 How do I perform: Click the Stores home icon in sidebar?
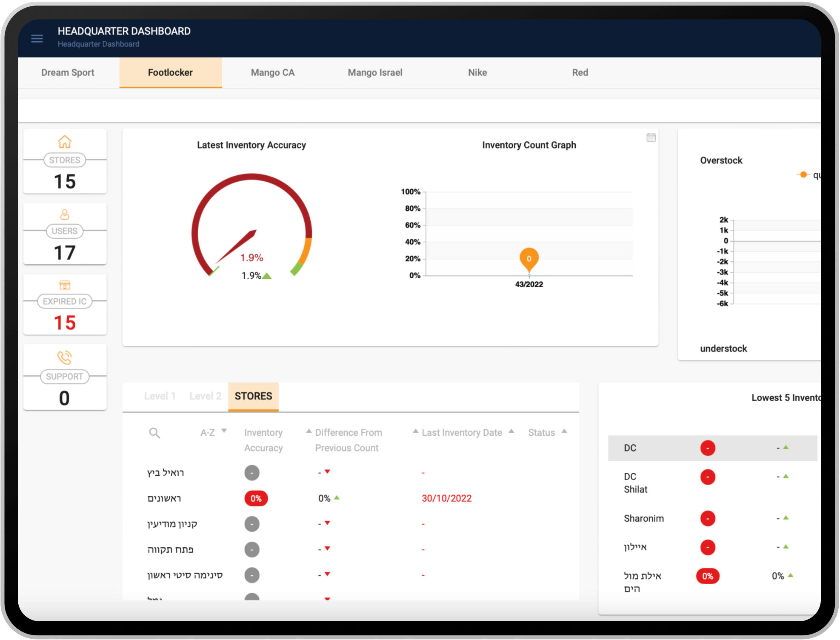(65, 141)
